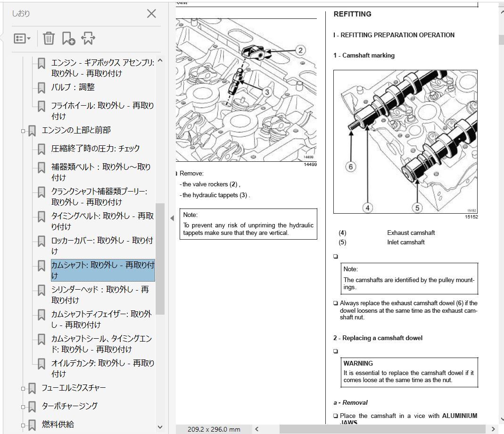Open the bookmark options dropdown menu

[22, 39]
